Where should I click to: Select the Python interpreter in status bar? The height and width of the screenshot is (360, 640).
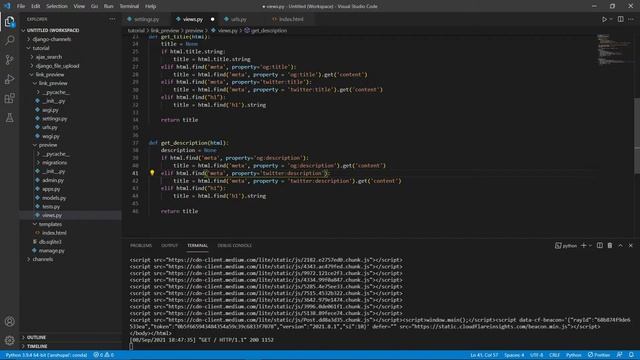(x=46, y=355)
